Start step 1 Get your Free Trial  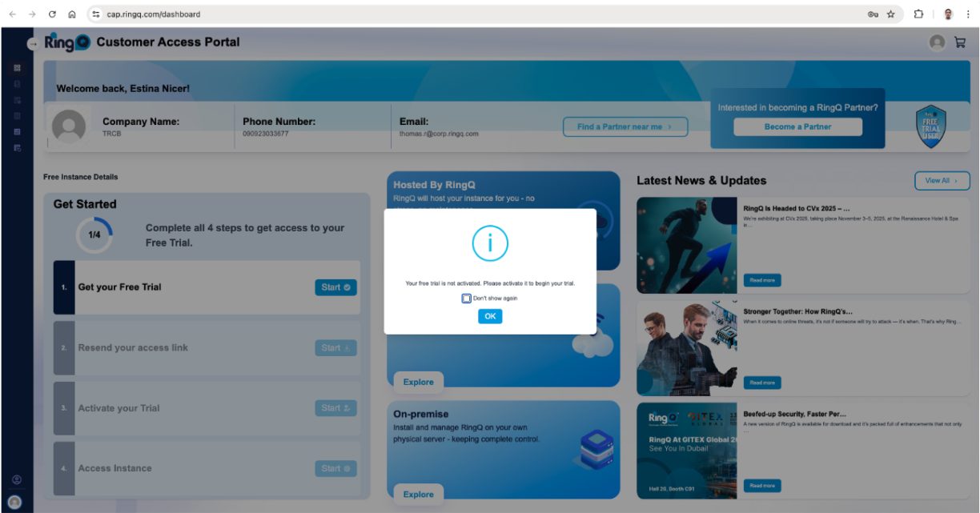[335, 287]
